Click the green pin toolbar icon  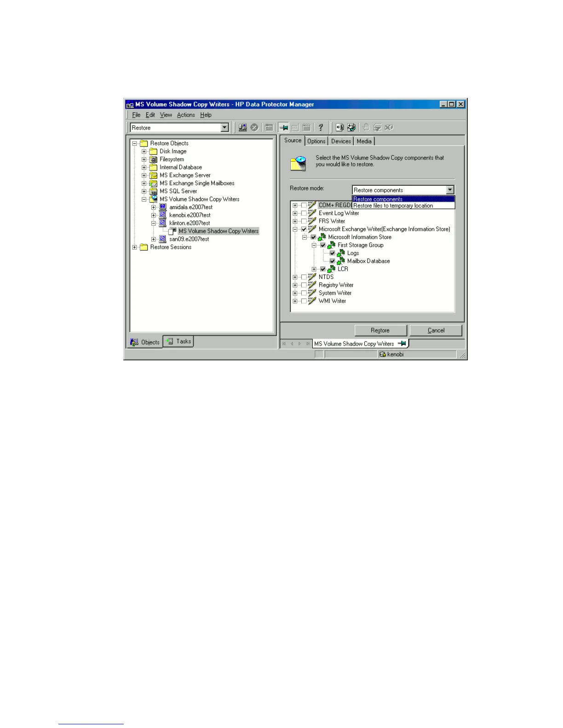284,128
